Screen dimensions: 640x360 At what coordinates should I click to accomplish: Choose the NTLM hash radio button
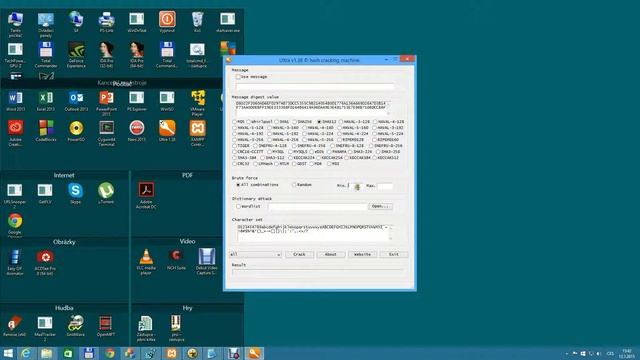[x=276, y=164]
